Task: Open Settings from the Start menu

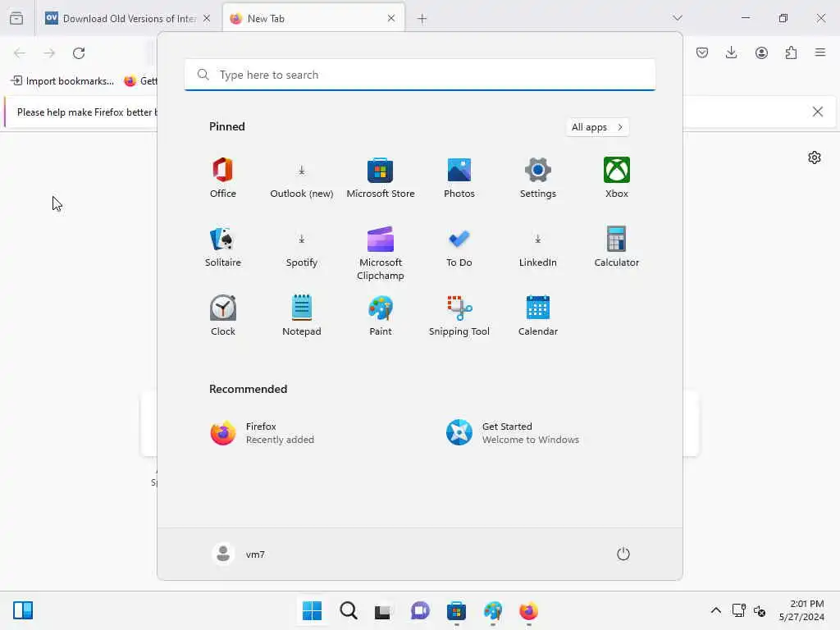Action: (x=538, y=178)
